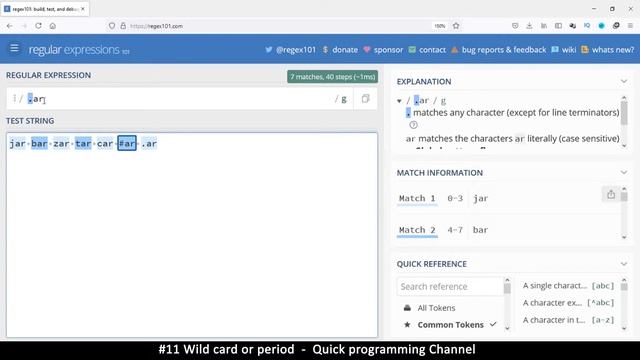
Task: Toggle the browser sidebar icon
Action: 558,26
